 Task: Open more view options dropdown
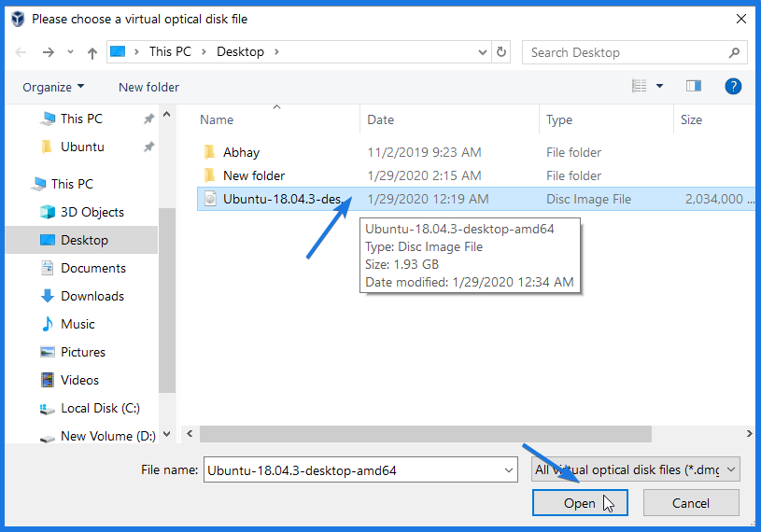659,86
